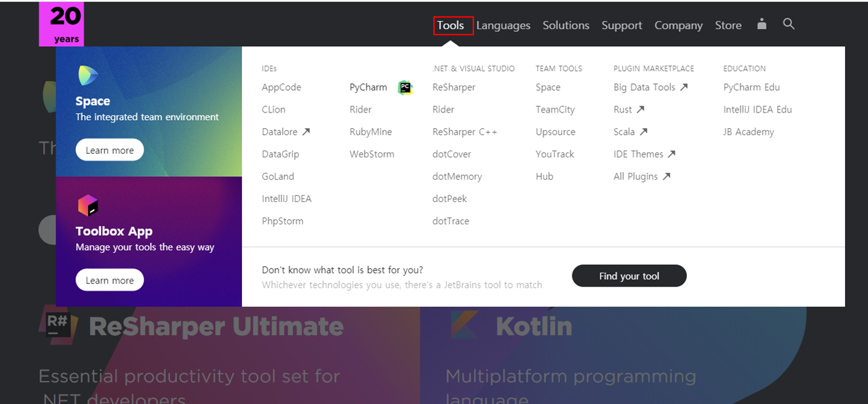
Task: Click the PyCharm product icon
Action: (405, 87)
